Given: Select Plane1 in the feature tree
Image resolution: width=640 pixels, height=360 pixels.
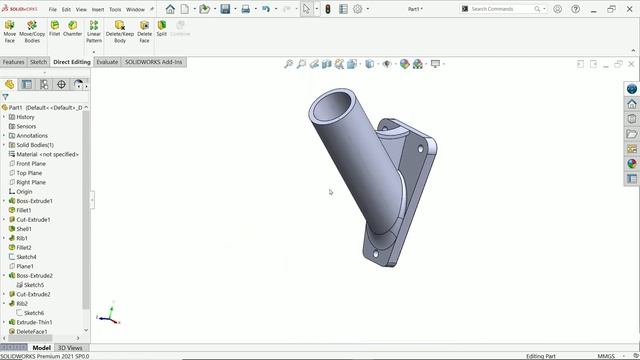Looking at the screenshot, I should coord(25,266).
